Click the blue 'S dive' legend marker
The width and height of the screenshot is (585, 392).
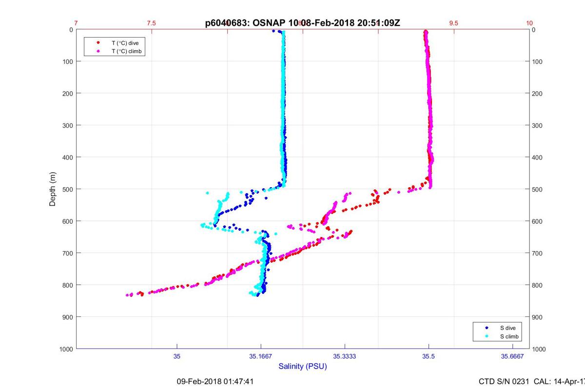(x=487, y=328)
